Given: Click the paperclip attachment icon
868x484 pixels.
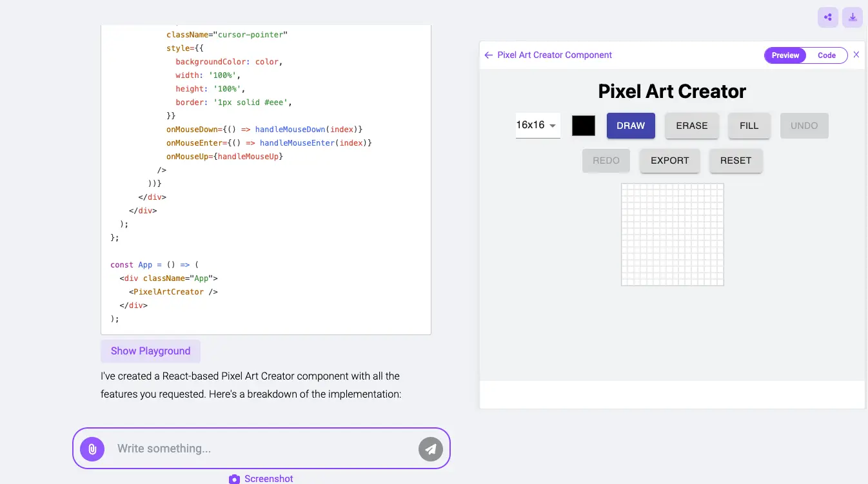Looking at the screenshot, I should coord(92,449).
